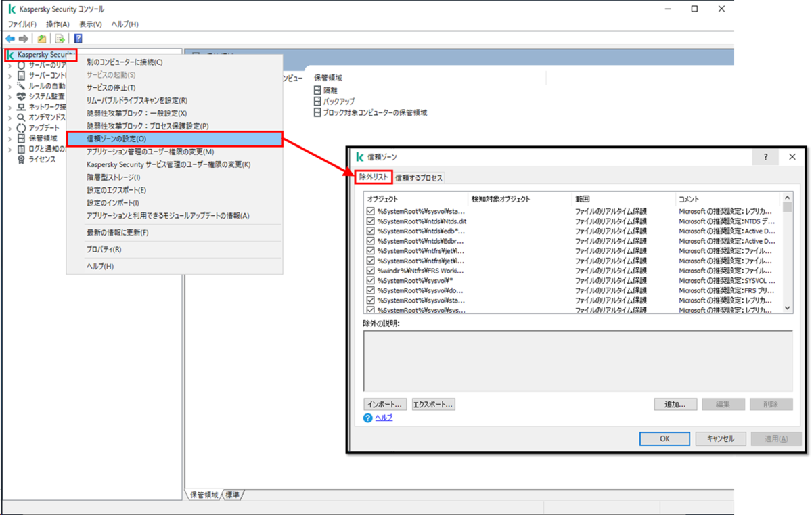The height and width of the screenshot is (515, 812).
Task: Click the Forward arrow toolbar icon
Action: (24, 39)
